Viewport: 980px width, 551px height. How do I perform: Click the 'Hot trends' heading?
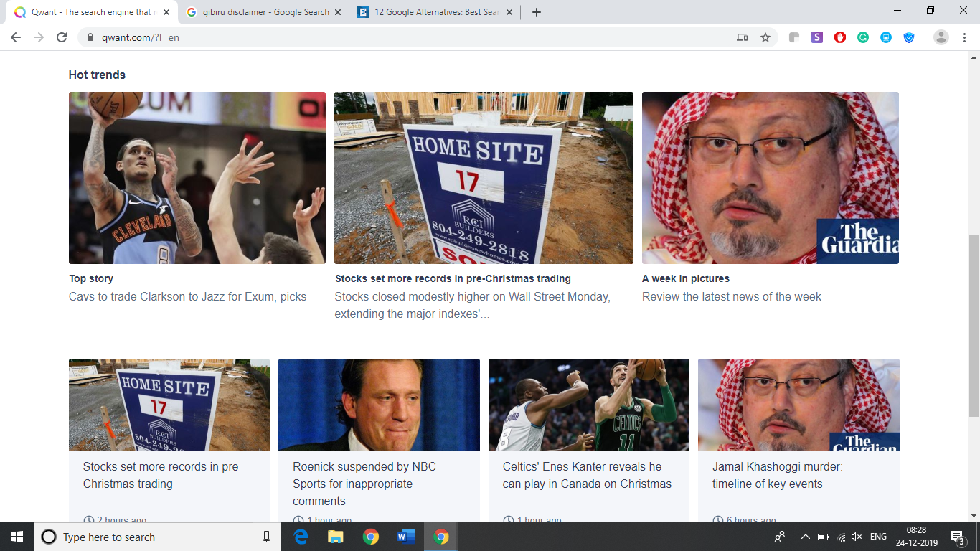point(97,75)
